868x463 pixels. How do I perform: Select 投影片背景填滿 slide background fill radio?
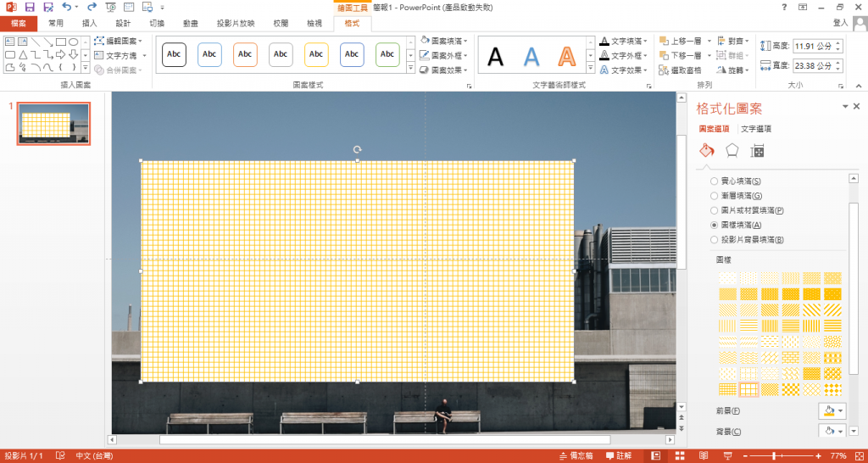click(x=714, y=240)
